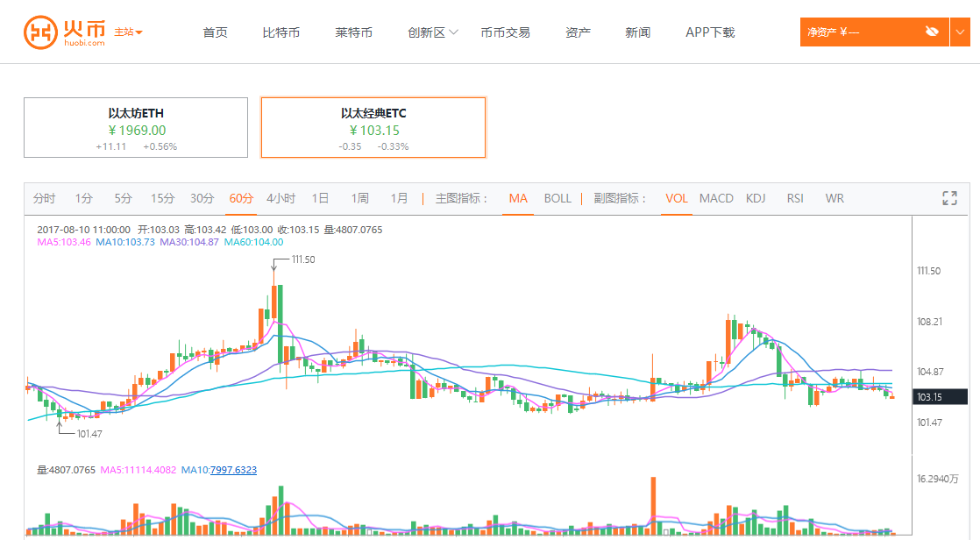The image size is (980, 540).
Task: Select the 以太经典ETC price card
Action: 373,127
